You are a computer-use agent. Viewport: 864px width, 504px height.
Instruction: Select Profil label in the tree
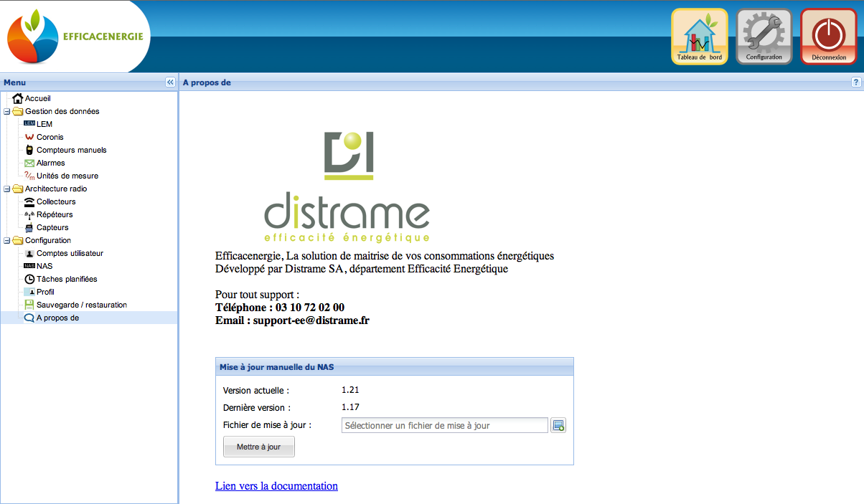[x=45, y=292]
